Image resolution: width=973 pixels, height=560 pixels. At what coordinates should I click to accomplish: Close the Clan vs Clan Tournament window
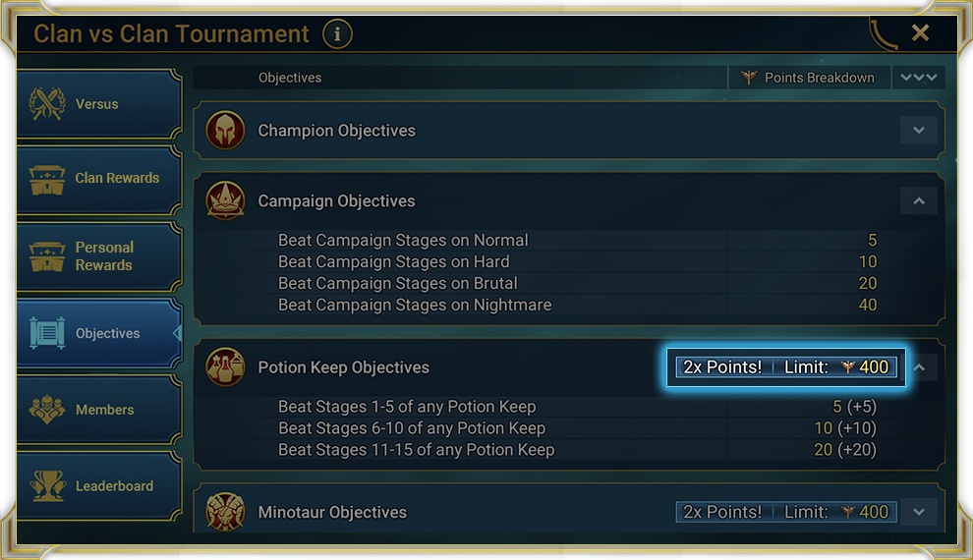point(920,33)
